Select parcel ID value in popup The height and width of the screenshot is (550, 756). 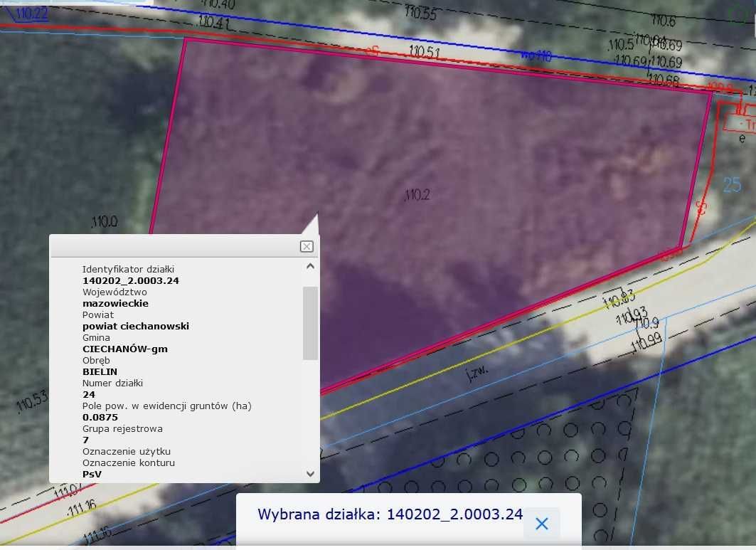coord(131,280)
